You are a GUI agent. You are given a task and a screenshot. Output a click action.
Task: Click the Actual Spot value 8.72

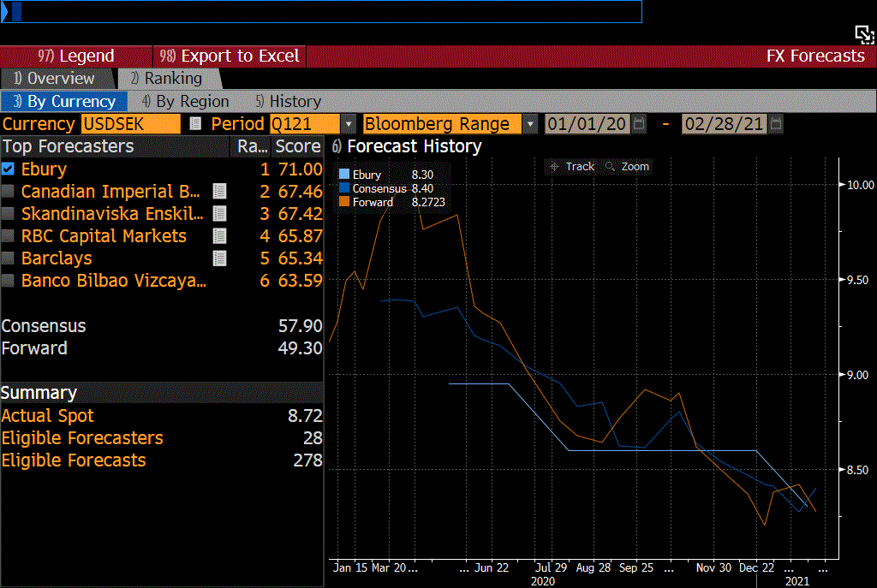pyautogui.click(x=306, y=415)
